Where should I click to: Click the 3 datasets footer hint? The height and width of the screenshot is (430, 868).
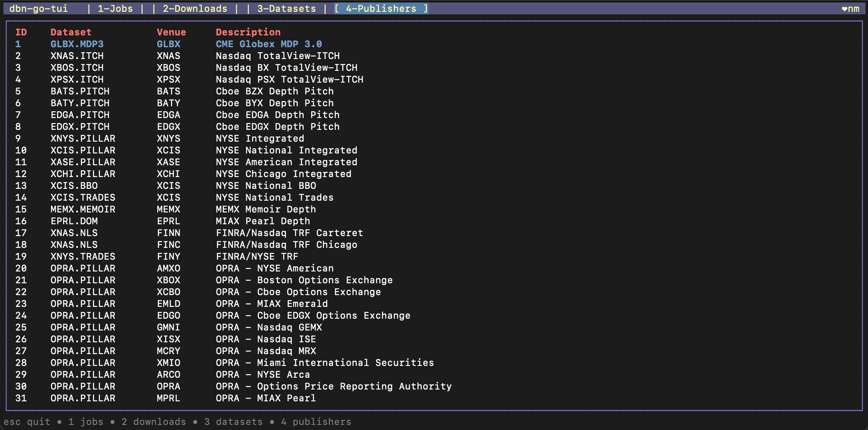pyautogui.click(x=233, y=422)
